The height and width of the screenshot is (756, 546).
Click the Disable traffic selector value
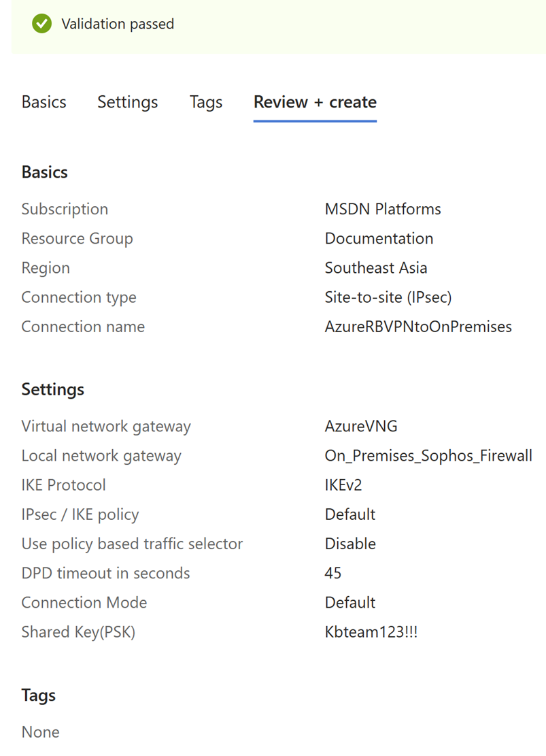click(350, 544)
